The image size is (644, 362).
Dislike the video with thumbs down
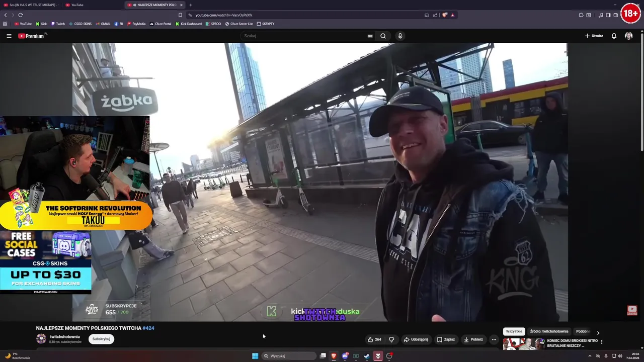click(x=391, y=339)
